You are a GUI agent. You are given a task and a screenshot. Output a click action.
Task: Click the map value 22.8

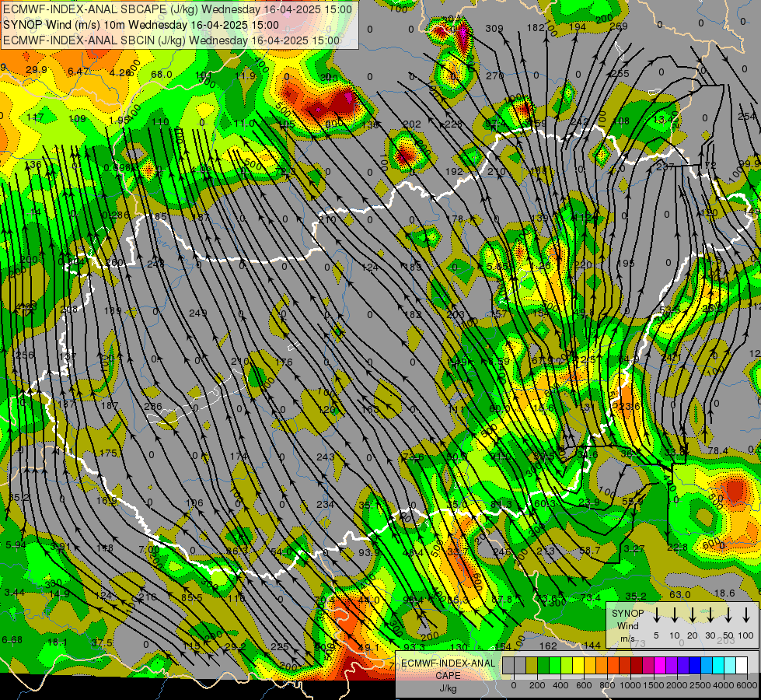coord(677,547)
